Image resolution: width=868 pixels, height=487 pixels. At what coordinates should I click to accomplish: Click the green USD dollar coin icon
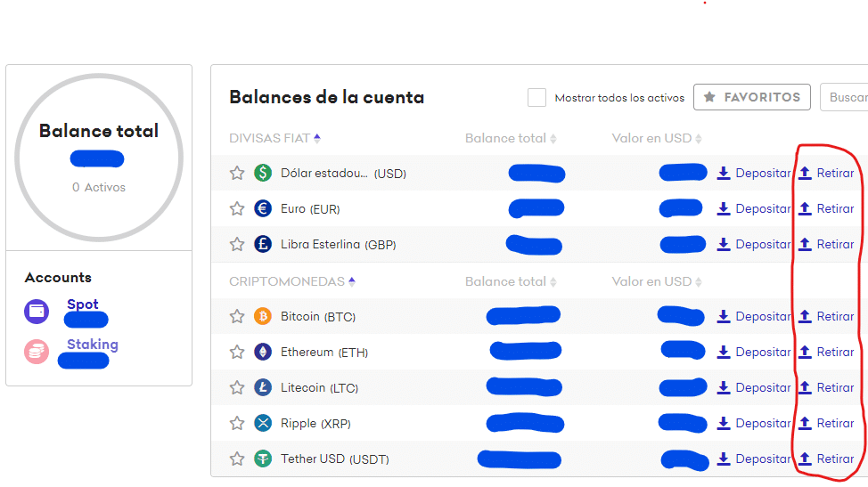263,173
